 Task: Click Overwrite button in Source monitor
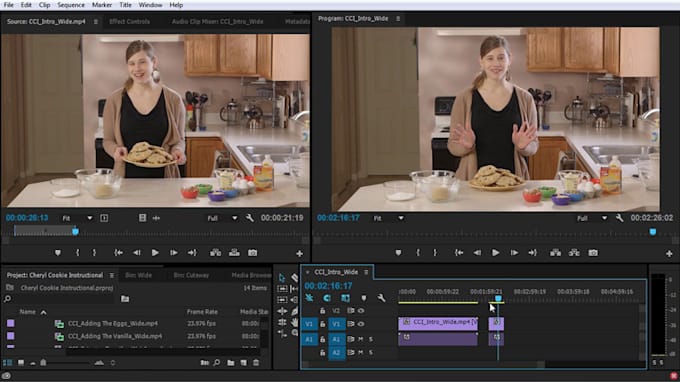pos(234,252)
